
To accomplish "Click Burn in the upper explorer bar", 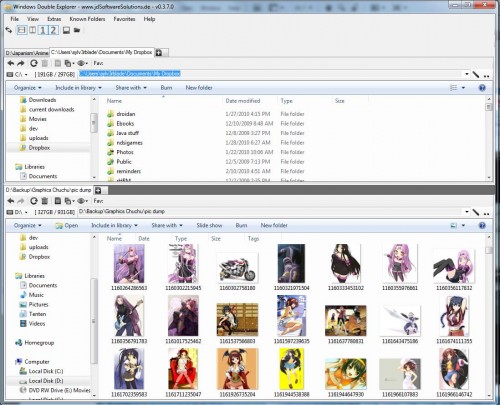I will [x=166, y=88].
